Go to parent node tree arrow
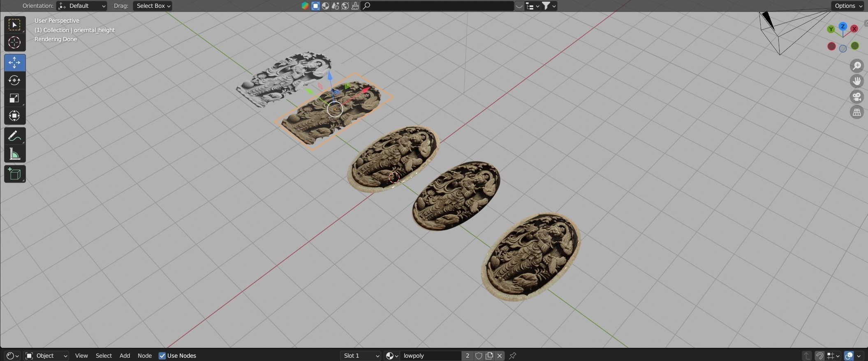 806,356
